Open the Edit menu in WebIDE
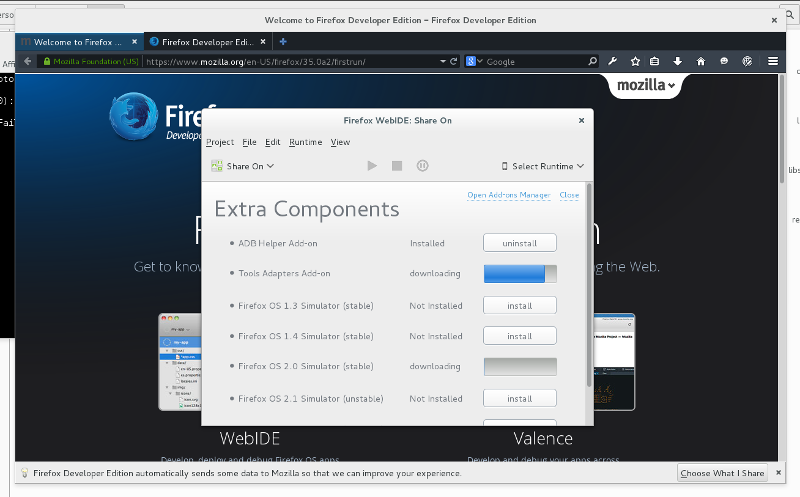Viewport: 800px width, 497px height. (x=272, y=142)
